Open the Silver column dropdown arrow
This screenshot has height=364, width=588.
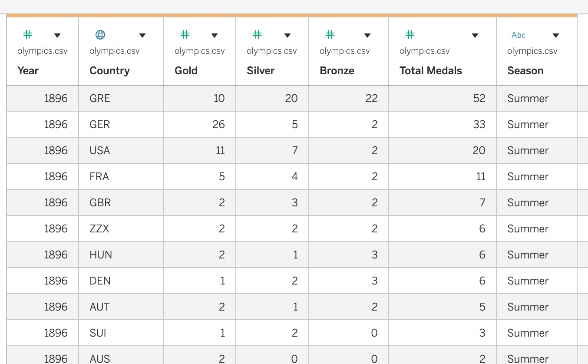[x=287, y=36]
